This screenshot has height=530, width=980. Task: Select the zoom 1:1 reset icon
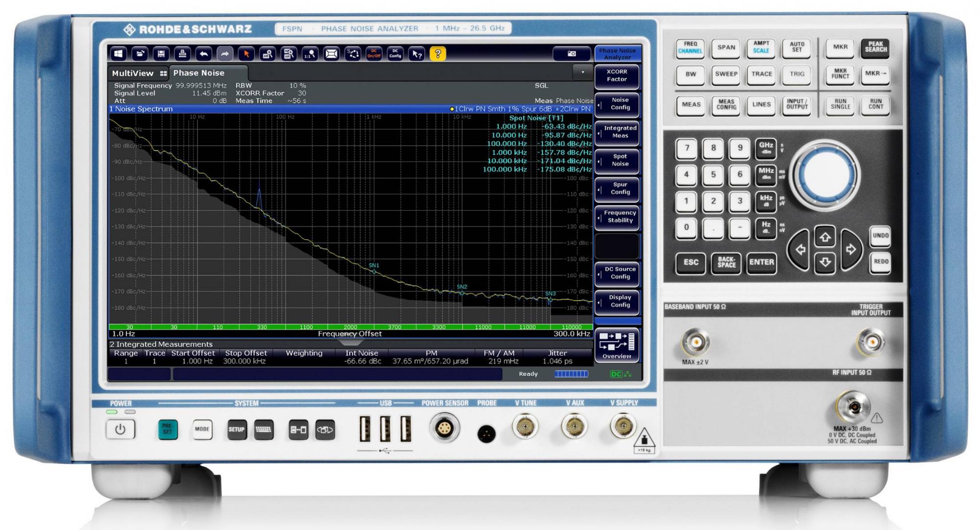click(310, 54)
